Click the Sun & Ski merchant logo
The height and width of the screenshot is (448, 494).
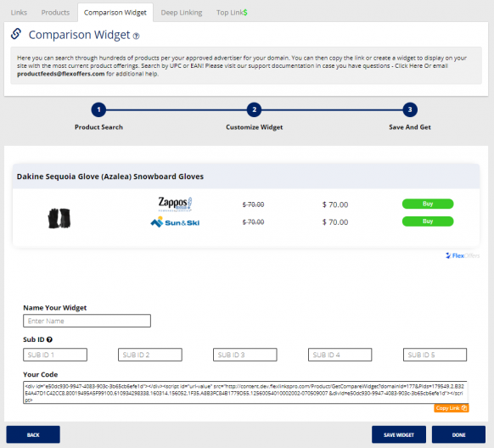(x=175, y=222)
